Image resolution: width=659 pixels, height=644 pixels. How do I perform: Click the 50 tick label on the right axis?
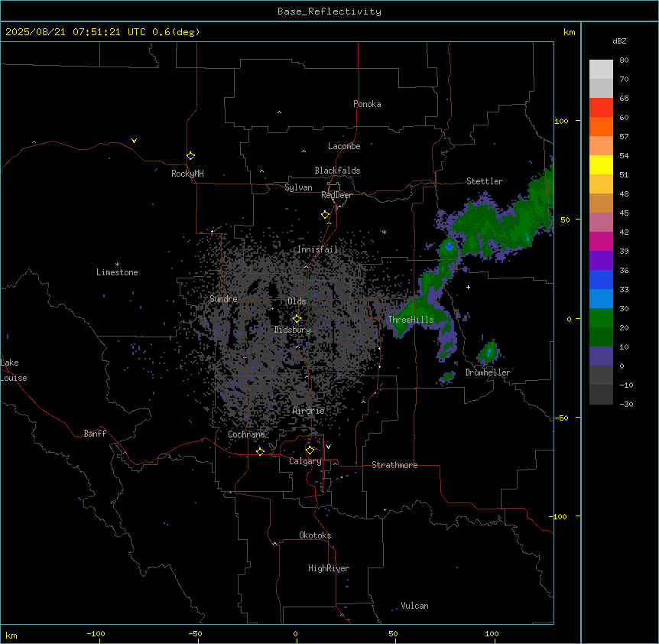tap(565, 220)
